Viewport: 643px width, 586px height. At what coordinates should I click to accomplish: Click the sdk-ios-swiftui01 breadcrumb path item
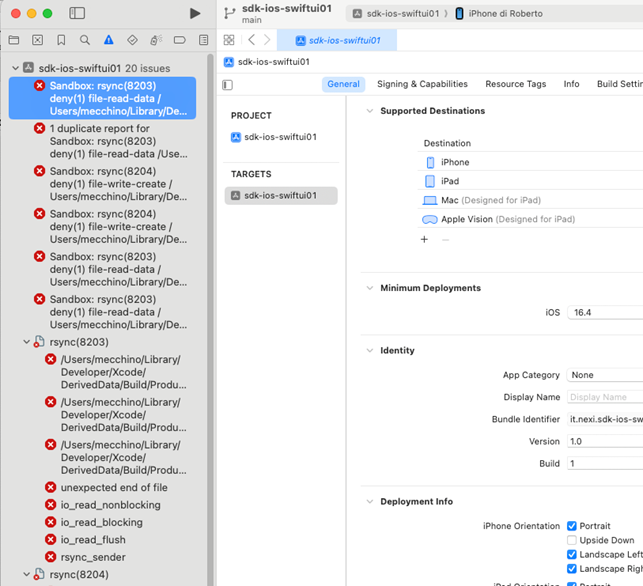click(x=267, y=62)
